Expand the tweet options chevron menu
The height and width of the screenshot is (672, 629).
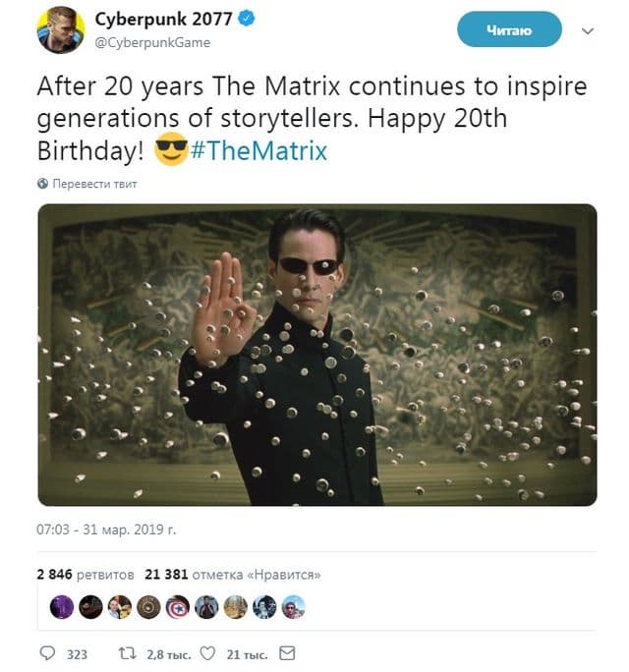pos(589,30)
